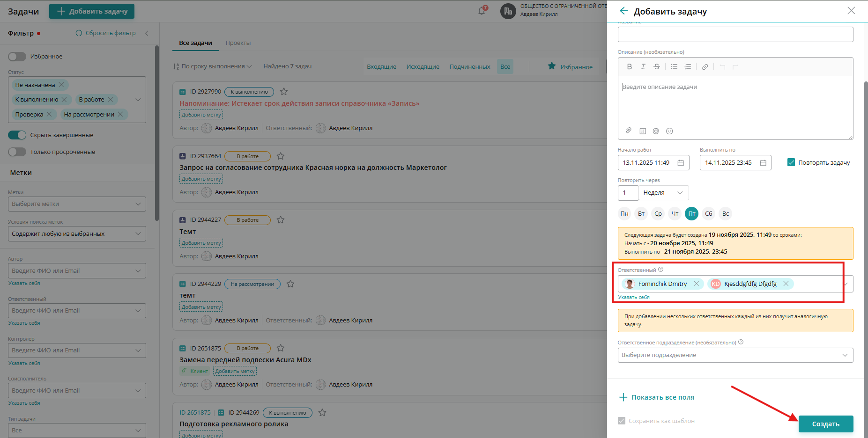Open the emoji picker in description
The image size is (868, 438).
pos(669,131)
